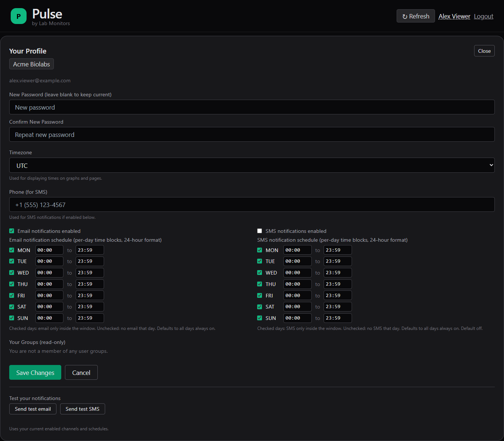Edit the email MON end time field

pyautogui.click(x=90, y=250)
